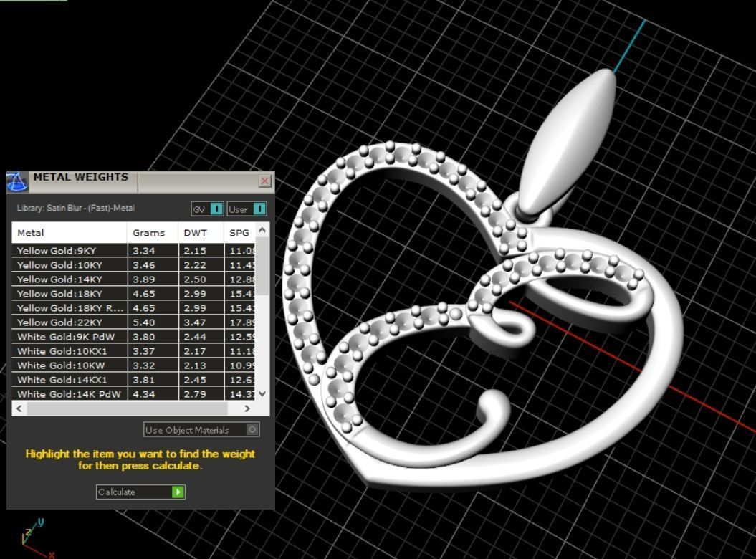Click the DWT column header
The width and height of the screenshot is (756, 559).
pos(201,232)
